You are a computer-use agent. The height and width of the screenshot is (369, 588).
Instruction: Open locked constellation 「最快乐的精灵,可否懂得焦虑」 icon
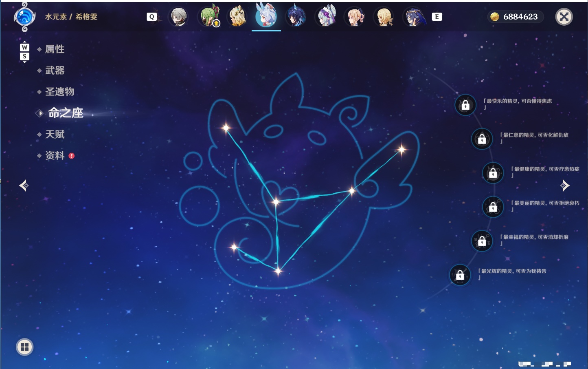pyautogui.click(x=465, y=105)
